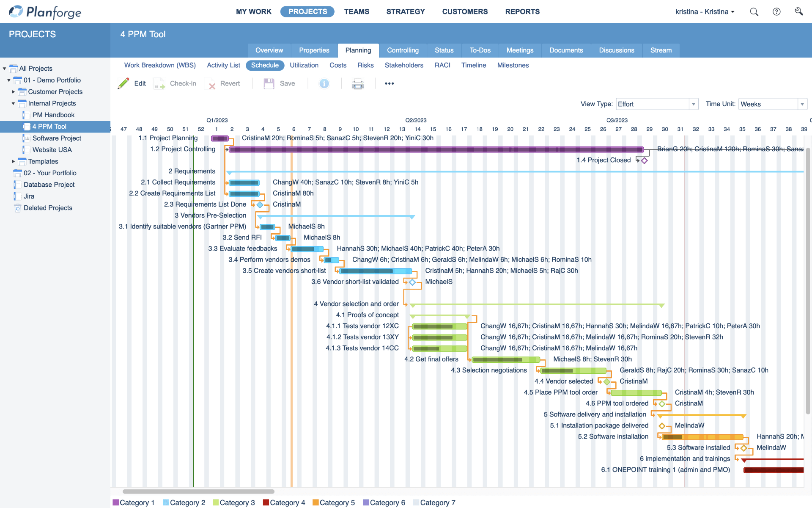Click the Revert icon
The height and width of the screenshot is (508, 812).
(212, 84)
